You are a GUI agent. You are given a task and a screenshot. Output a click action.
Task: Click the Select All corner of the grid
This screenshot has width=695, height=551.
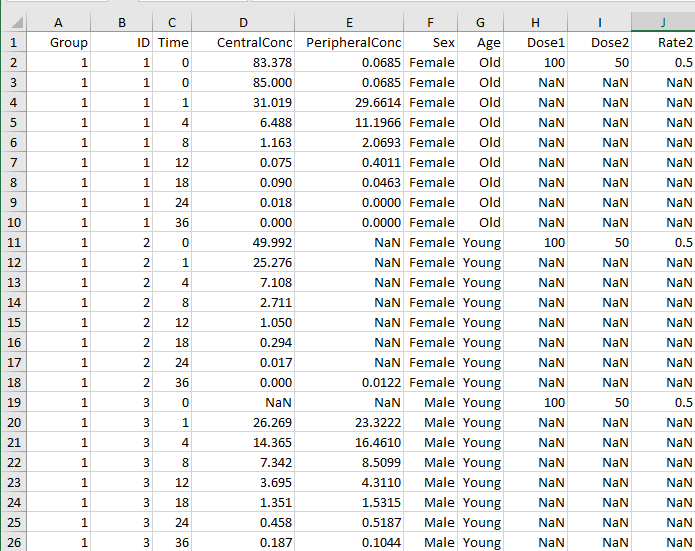(13, 23)
